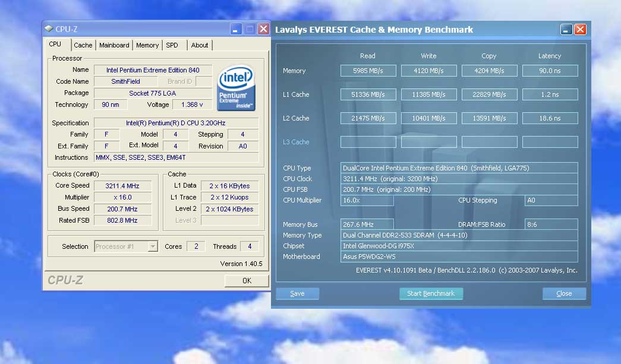Click L2 Cache Copy 13591 MB/s result
The image size is (621, 364).
pos(490,118)
